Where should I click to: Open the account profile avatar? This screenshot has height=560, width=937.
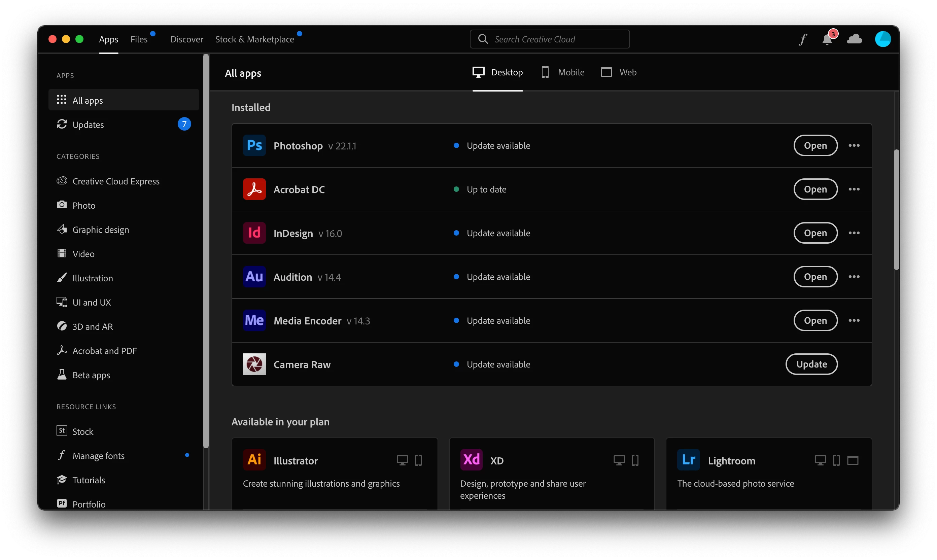(x=883, y=39)
